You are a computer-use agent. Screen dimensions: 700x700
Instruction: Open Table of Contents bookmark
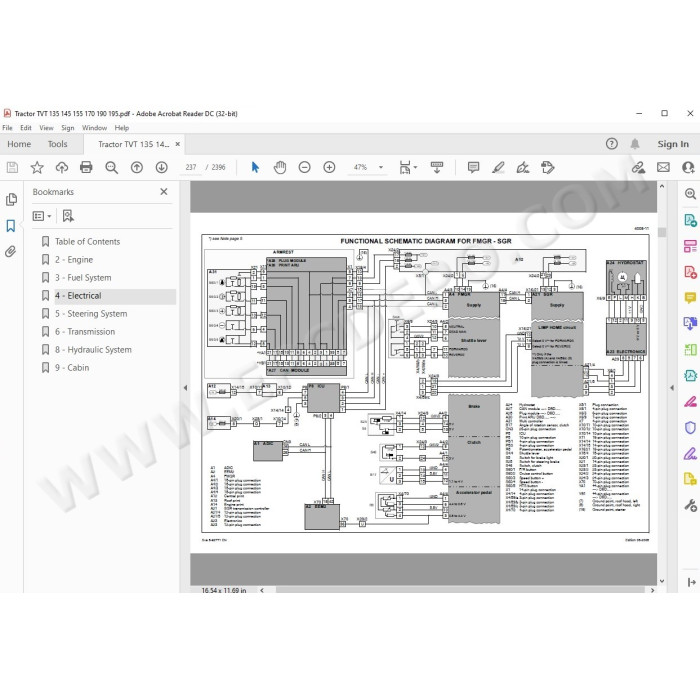tap(88, 242)
